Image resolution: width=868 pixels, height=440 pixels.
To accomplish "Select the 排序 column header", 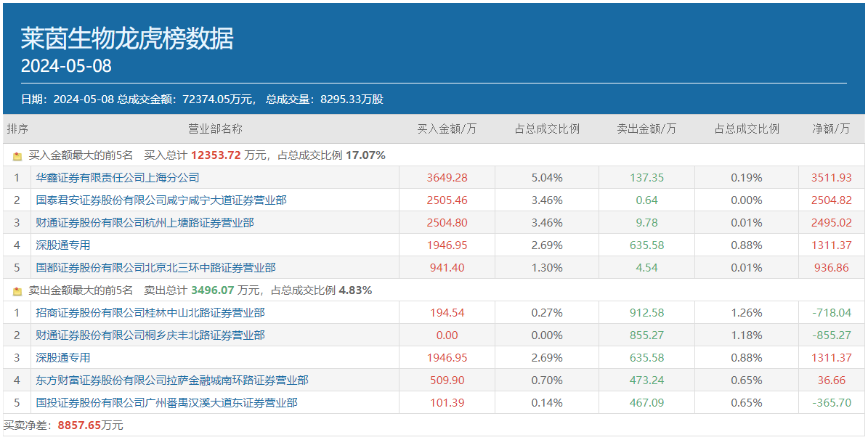I will (17, 129).
